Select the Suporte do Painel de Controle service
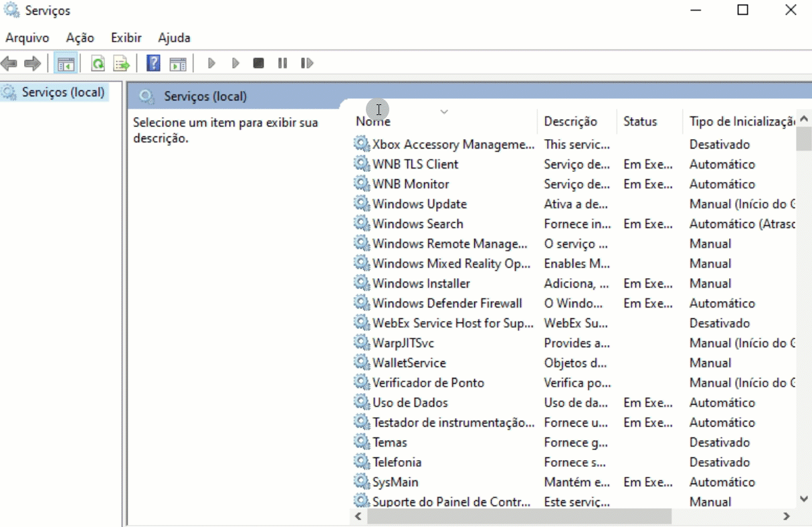Image resolution: width=812 pixels, height=527 pixels. [x=451, y=502]
